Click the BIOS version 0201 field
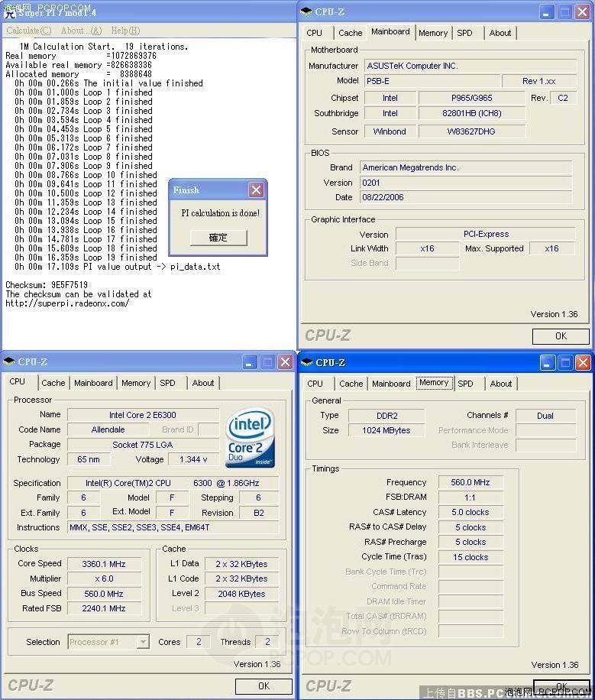This screenshot has height=700, width=595. pos(466,183)
